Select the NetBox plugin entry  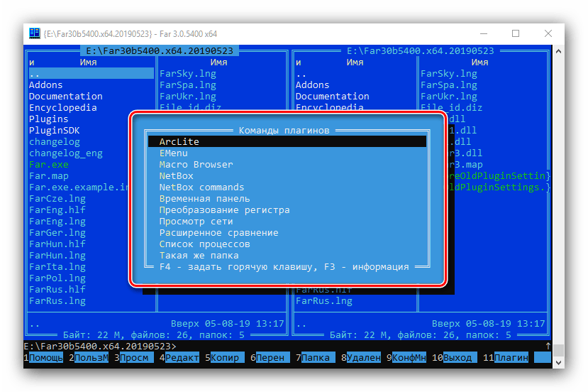tap(287, 175)
